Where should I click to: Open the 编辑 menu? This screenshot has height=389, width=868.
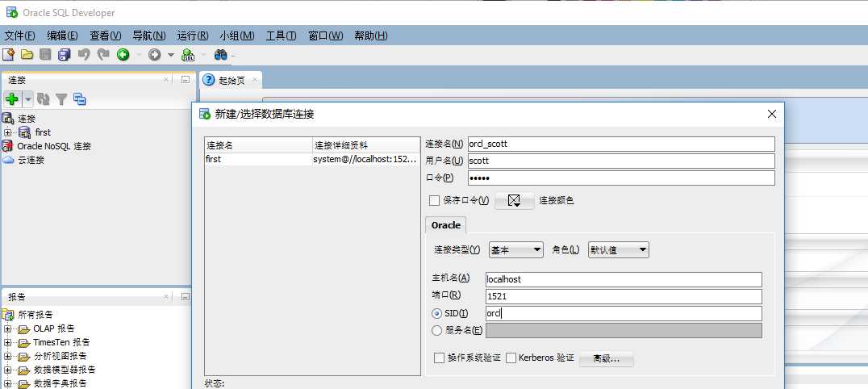coord(62,36)
